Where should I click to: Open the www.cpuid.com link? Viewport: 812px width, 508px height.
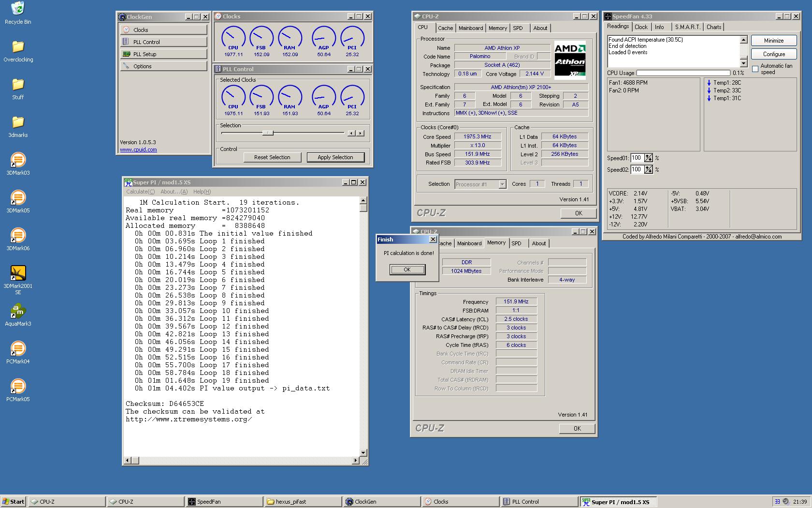click(x=138, y=149)
